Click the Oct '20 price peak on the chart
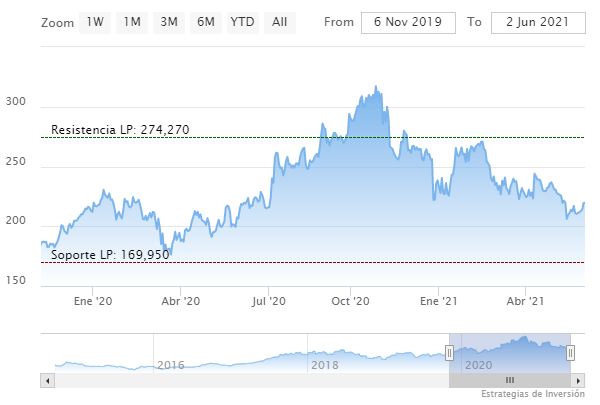 click(376, 88)
